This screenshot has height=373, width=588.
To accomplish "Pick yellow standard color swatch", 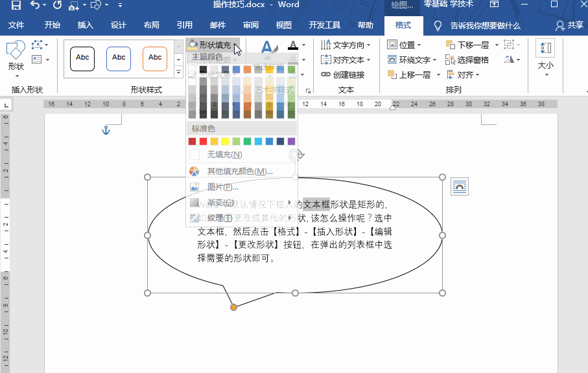I will pyautogui.click(x=225, y=141).
